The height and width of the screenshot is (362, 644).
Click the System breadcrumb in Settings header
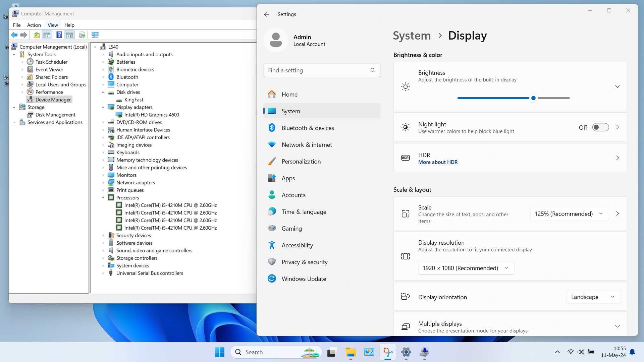[412, 36]
